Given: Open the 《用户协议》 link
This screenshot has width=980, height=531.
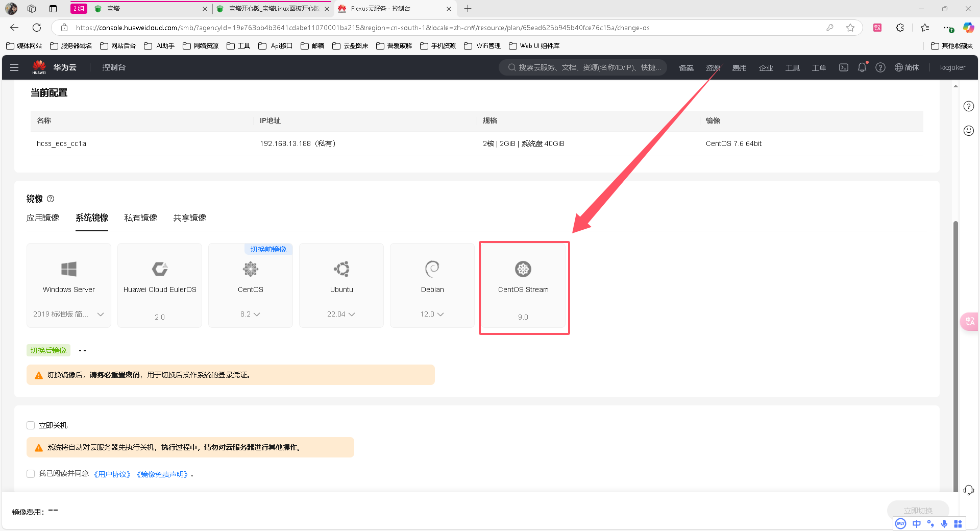Looking at the screenshot, I should coord(112,474).
